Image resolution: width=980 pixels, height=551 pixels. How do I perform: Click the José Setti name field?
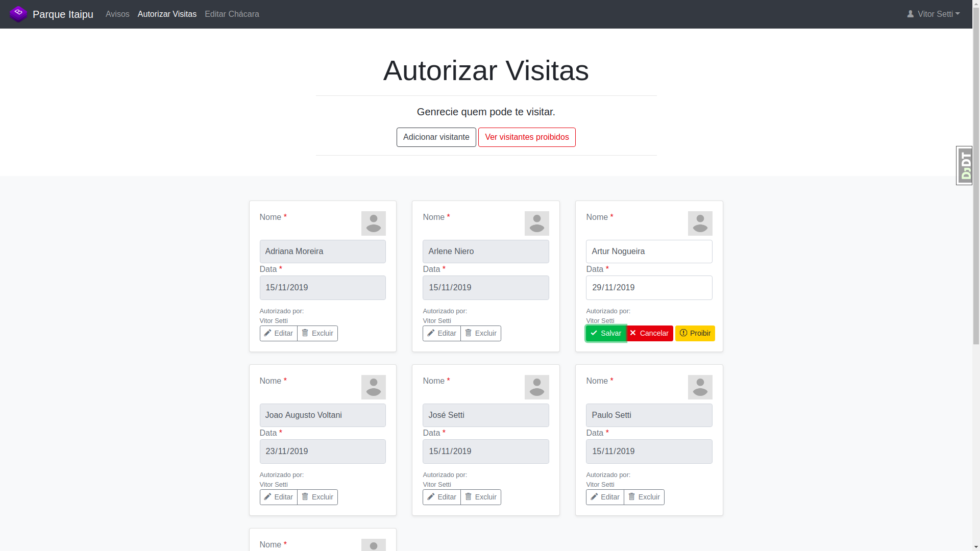tap(486, 415)
